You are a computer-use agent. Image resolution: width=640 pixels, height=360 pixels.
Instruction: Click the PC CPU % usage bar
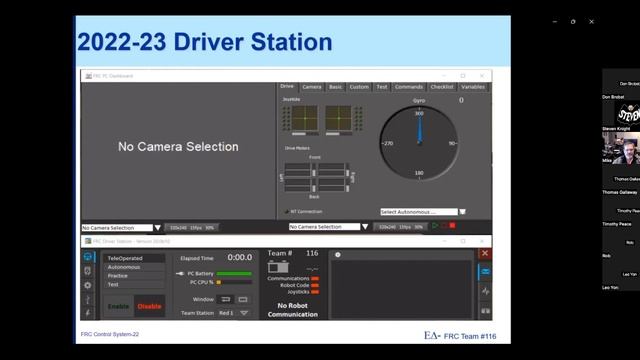pyautogui.click(x=234, y=282)
